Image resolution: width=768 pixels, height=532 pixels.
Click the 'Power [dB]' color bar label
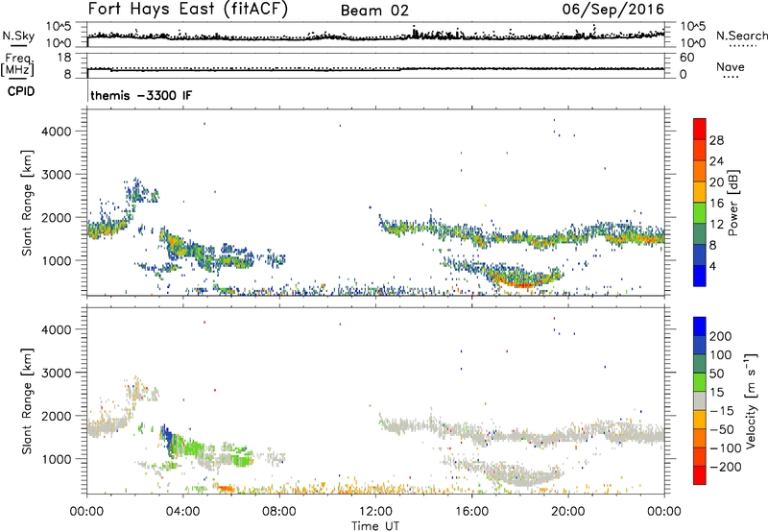[x=733, y=203]
